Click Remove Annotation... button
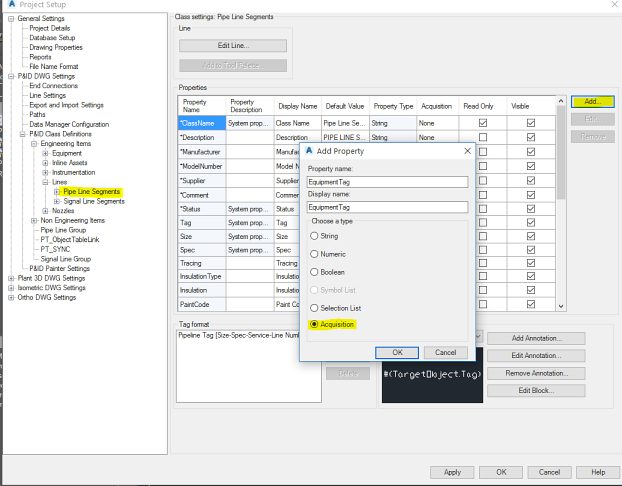This screenshot has width=622, height=486. (x=536, y=373)
